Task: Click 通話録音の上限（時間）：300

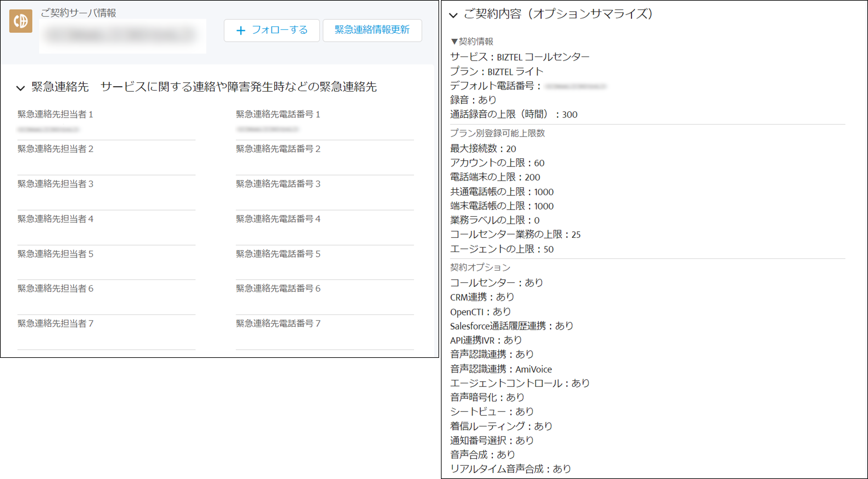Action: point(513,115)
